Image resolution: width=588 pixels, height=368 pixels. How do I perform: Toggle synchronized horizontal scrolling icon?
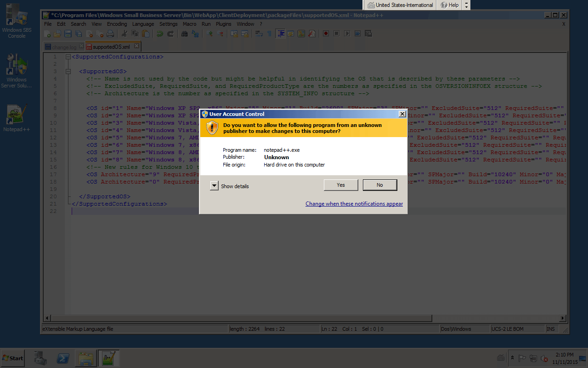(245, 34)
